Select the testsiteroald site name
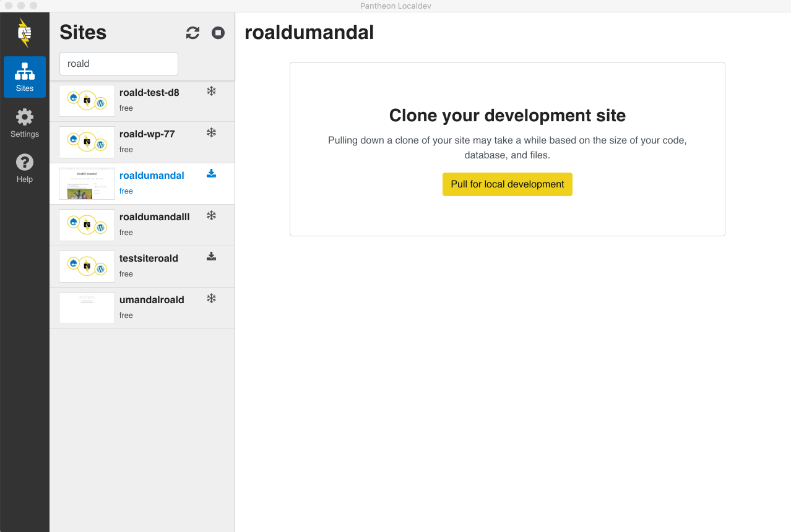Image resolution: width=791 pixels, height=532 pixels. click(149, 259)
